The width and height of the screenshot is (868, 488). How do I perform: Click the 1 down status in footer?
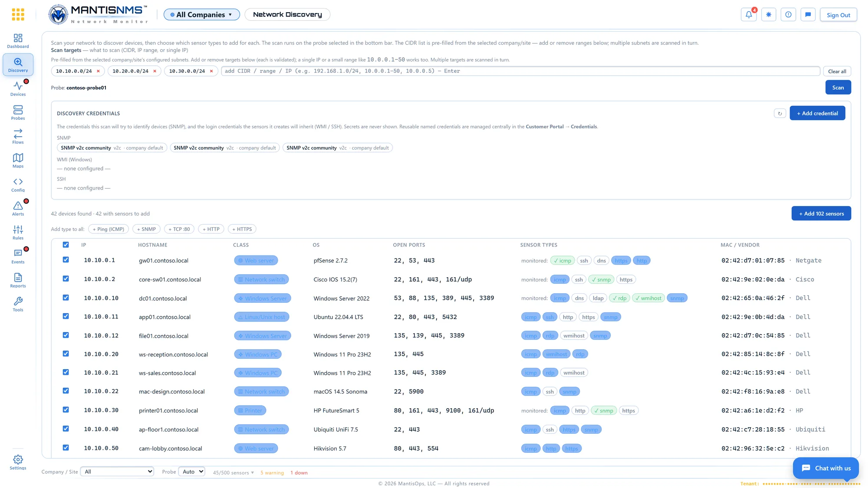(299, 473)
